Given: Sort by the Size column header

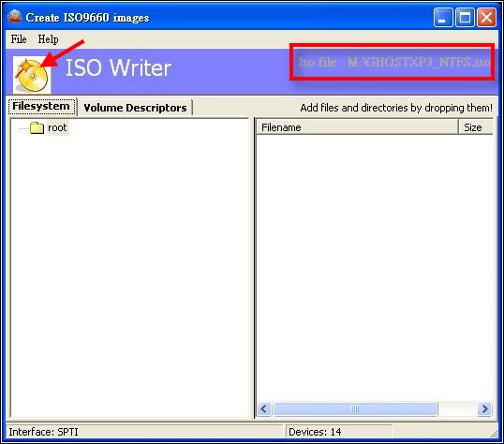Looking at the screenshot, I should pos(476,127).
